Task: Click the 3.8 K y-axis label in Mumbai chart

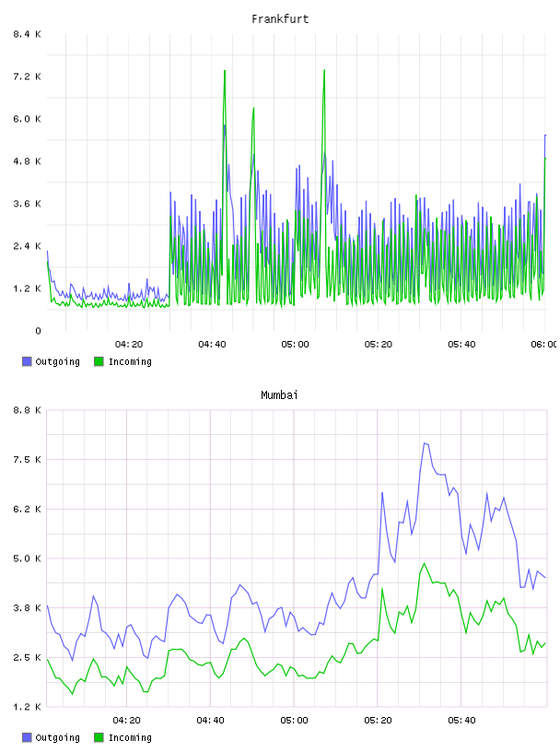Action: 28,607
